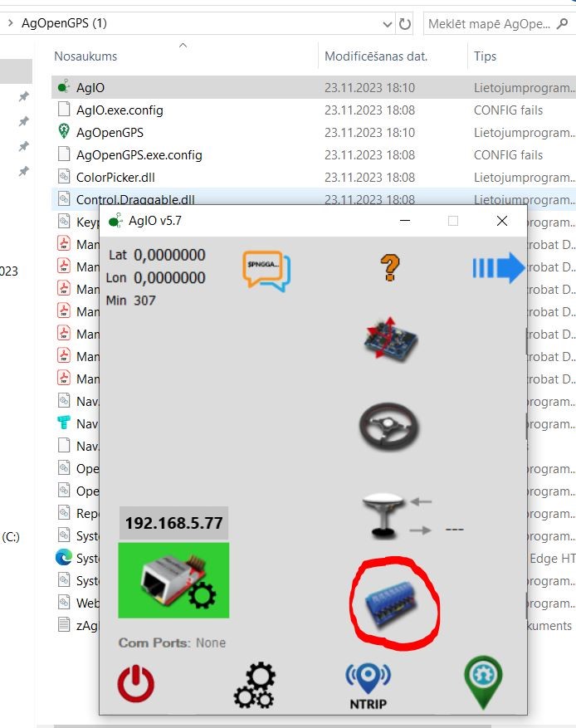The image size is (576, 728).
Task: Click the 192.168.5.77 IP address label
Action: pos(173,524)
